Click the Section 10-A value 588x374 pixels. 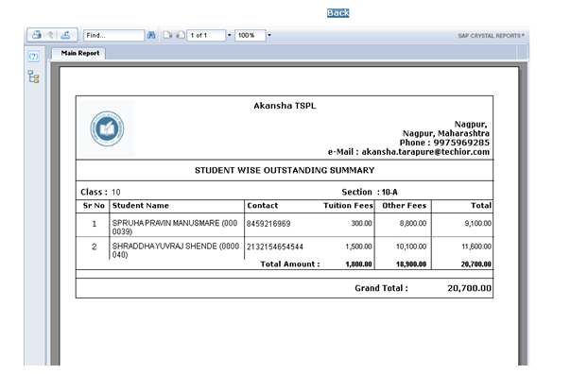click(389, 193)
